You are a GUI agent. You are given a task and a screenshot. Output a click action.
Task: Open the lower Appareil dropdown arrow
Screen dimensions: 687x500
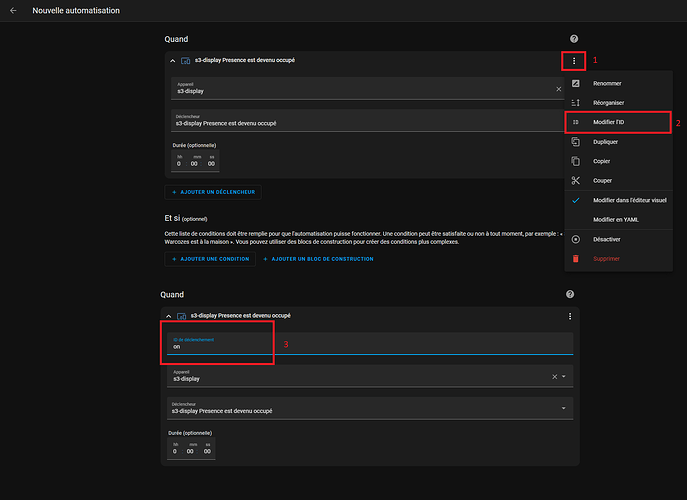(x=565, y=377)
